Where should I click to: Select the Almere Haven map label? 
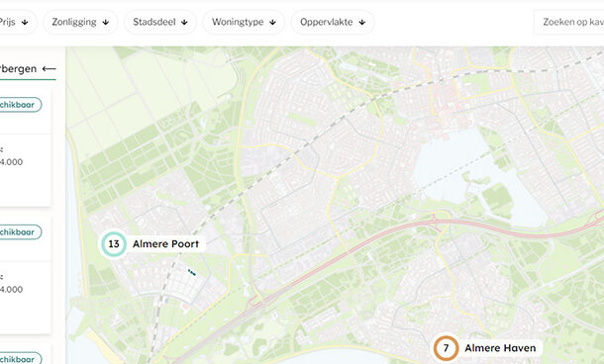tap(500, 348)
